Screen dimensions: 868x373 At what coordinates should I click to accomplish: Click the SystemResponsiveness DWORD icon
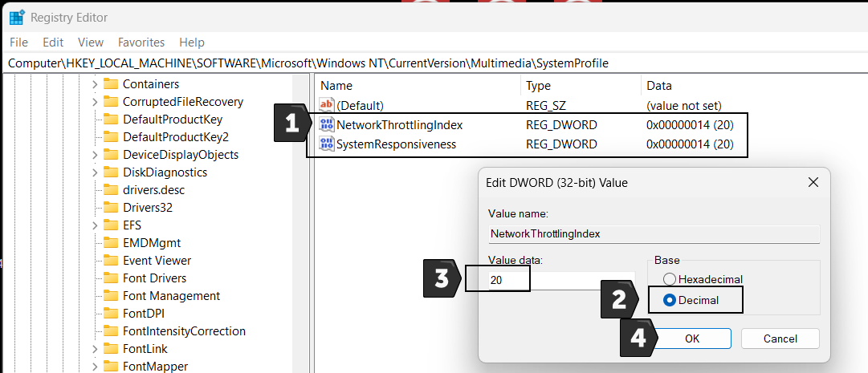[327, 144]
